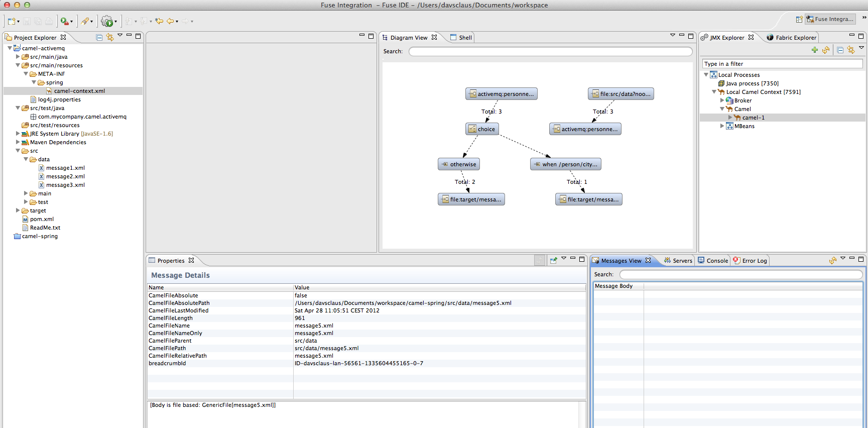Select the Diagram View tab

coord(409,38)
